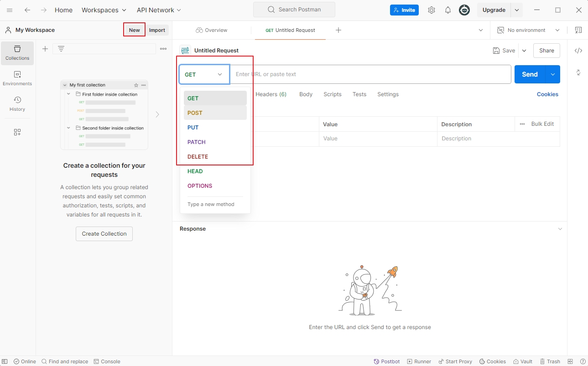Go back with the left arrow
Screen dimensions: 588x366
click(27, 10)
